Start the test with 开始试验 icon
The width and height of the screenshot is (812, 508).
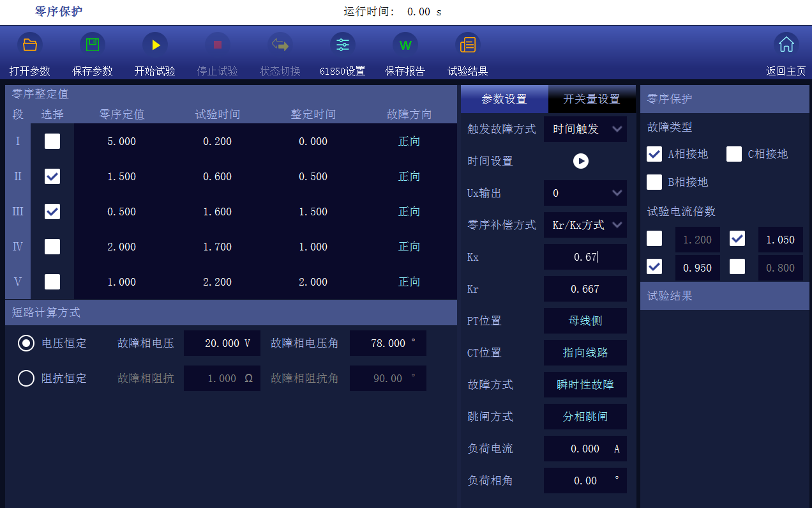coord(155,45)
